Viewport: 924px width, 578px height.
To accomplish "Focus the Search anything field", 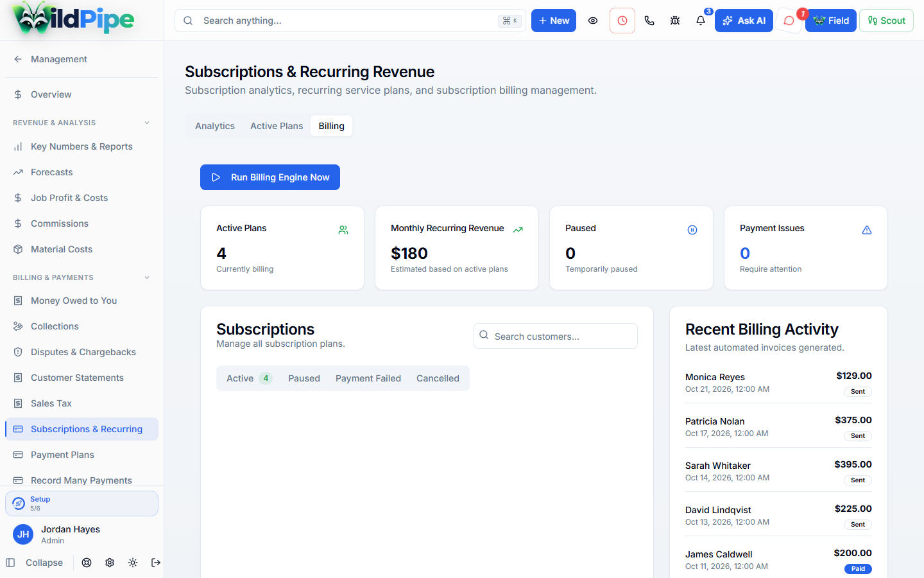I will click(350, 21).
